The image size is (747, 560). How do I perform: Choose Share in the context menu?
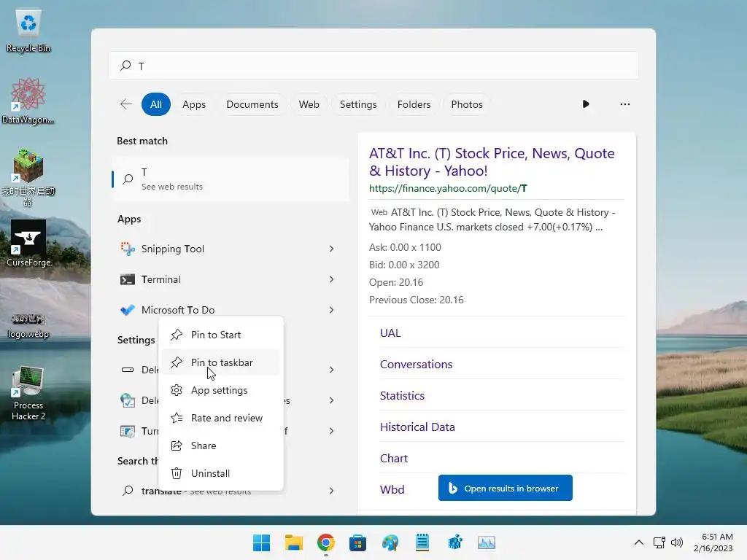221,446
